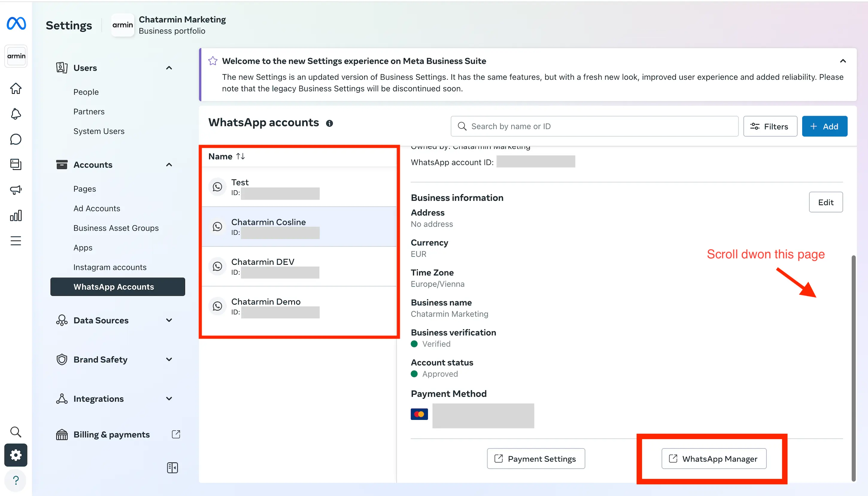Image resolution: width=868 pixels, height=496 pixels.
Task: Click the Meta logo icon
Action: tap(16, 23)
